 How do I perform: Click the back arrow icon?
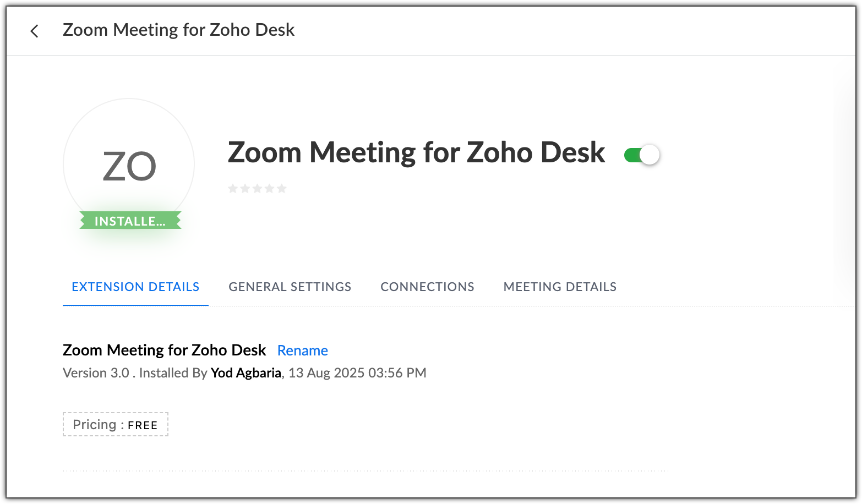34,31
